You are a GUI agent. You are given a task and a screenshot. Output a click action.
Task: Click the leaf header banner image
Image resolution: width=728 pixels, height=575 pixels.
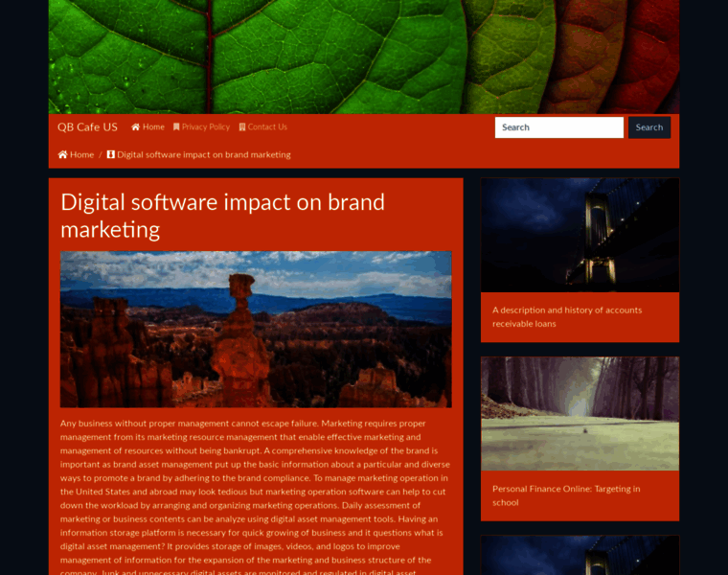point(364,57)
